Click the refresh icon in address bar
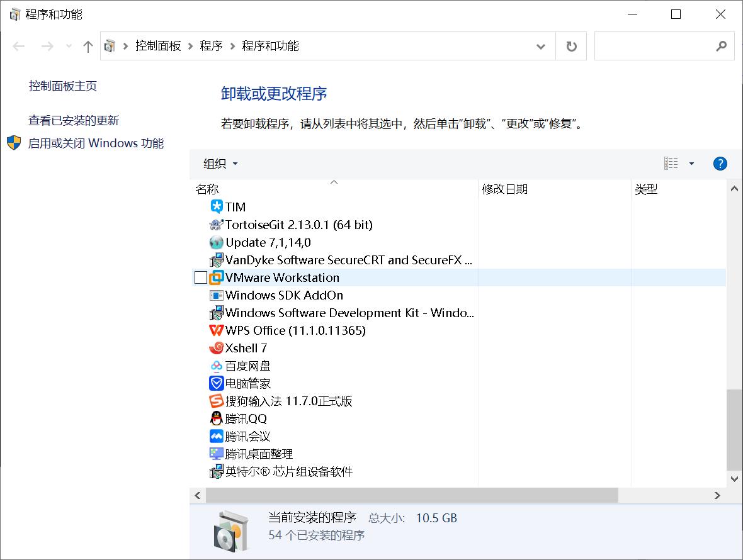Screen dimensions: 743x560 coord(570,46)
